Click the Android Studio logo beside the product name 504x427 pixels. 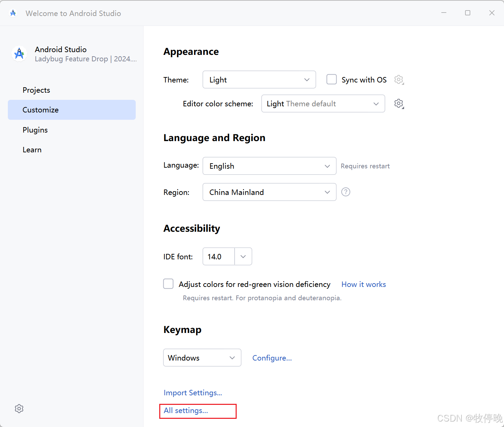coord(19,54)
